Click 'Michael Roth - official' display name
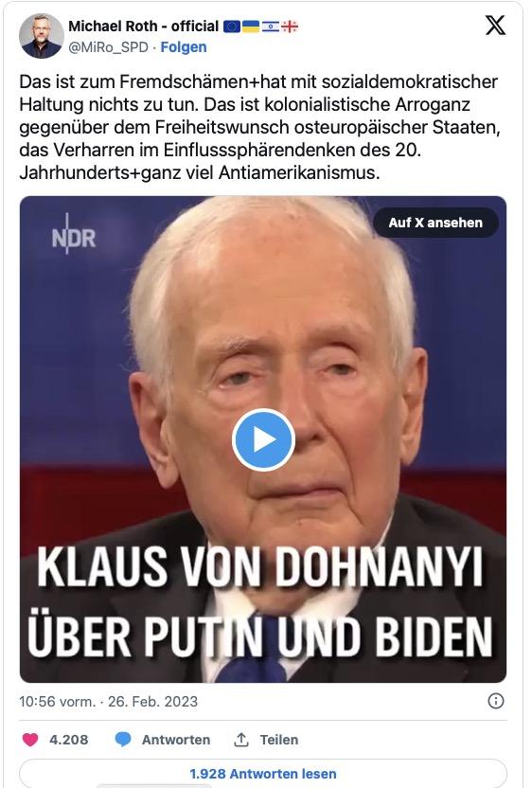The height and width of the screenshot is (788, 532). coord(143,27)
